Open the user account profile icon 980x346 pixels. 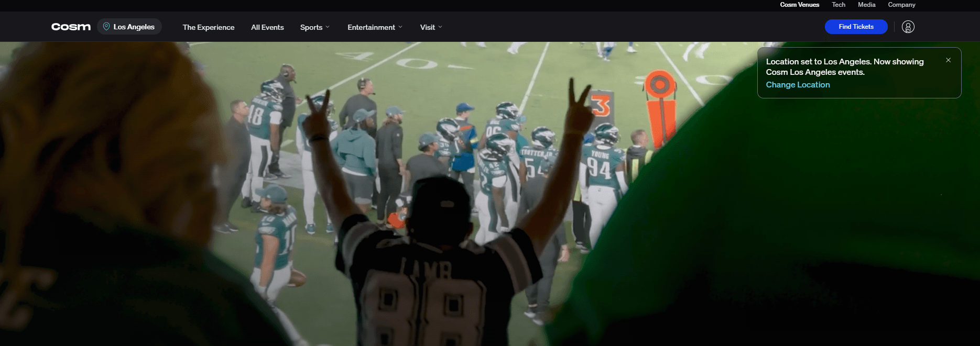click(908, 27)
